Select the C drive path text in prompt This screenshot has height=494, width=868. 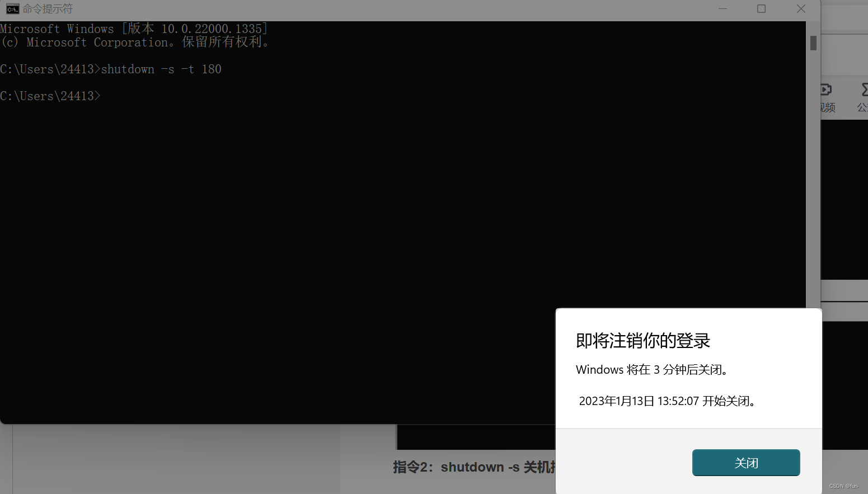(48, 96)
